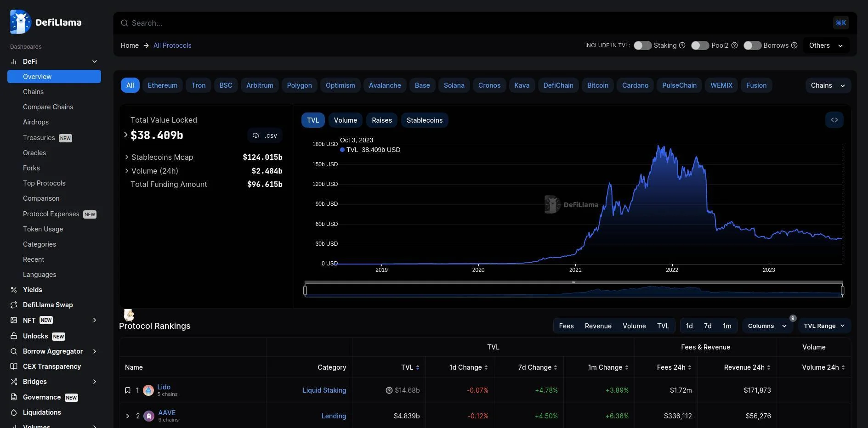The width and height of the screenshot is (868, 428).
Task: Open the Liquid Staking category link
Action: pyautogui.click(x=324, y=390)
